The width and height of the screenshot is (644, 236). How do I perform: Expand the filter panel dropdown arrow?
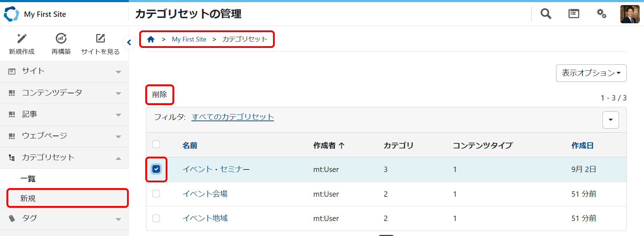(x=610, y=120)
